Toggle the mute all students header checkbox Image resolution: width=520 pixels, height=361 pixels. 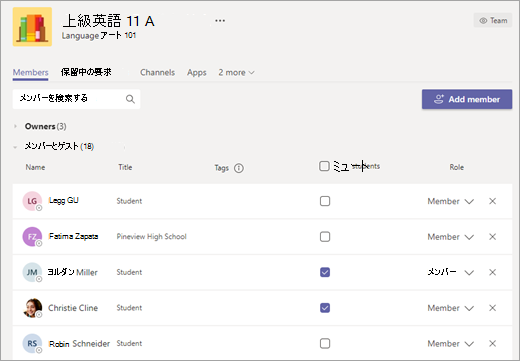324,166
